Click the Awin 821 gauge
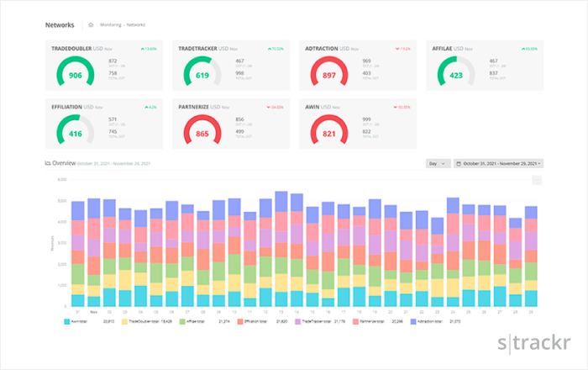588x370 pixels. coord(329,130)
